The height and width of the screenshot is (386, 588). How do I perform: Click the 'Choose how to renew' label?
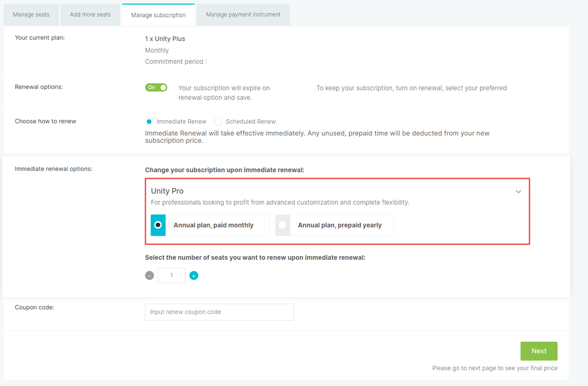tap(45, 121)
